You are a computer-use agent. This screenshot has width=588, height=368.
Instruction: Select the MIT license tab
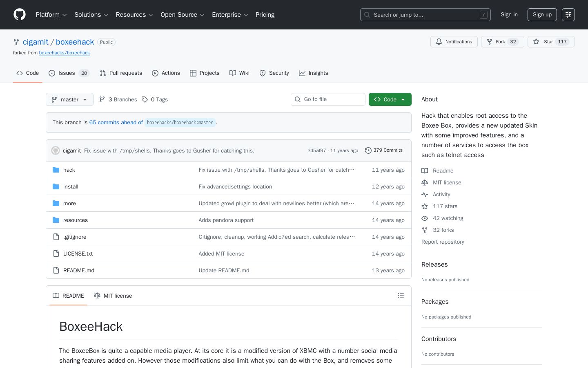[x=113, y=296]
